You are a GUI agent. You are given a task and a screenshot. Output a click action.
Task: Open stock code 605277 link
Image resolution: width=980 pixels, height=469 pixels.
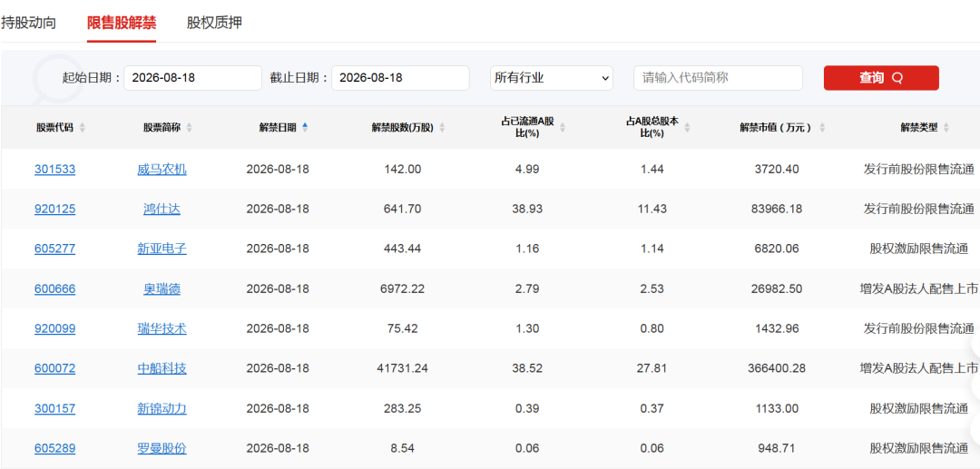(55, 249)
